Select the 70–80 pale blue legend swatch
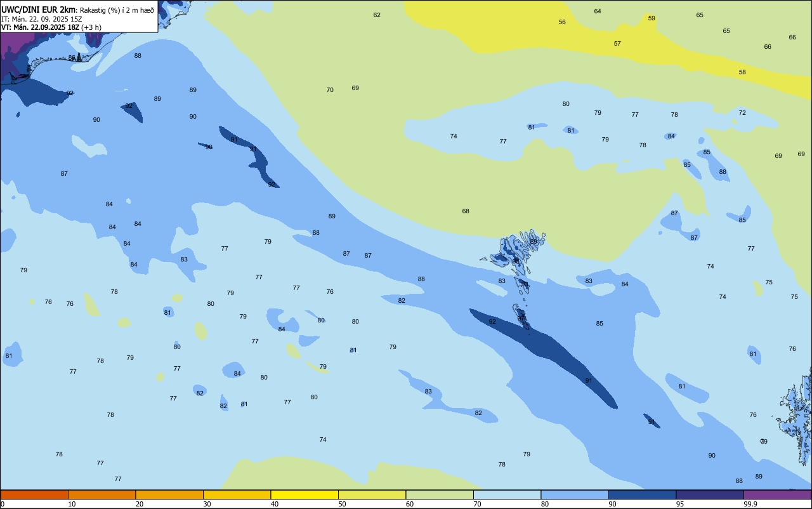This screenshot has height=509, width=812. click(x=507, y=494)
